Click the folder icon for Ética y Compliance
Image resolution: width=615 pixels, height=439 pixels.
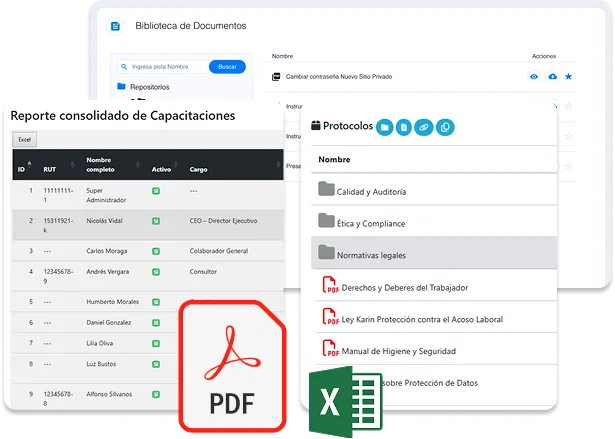coord(326,220)
